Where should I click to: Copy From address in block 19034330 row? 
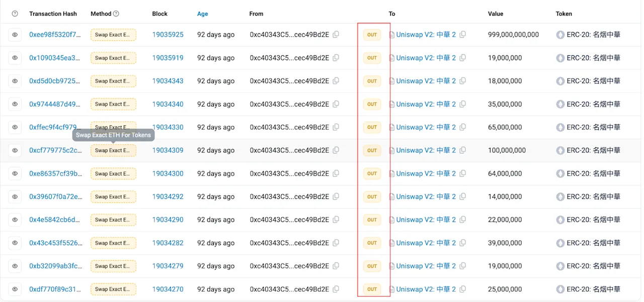point(336,127)
